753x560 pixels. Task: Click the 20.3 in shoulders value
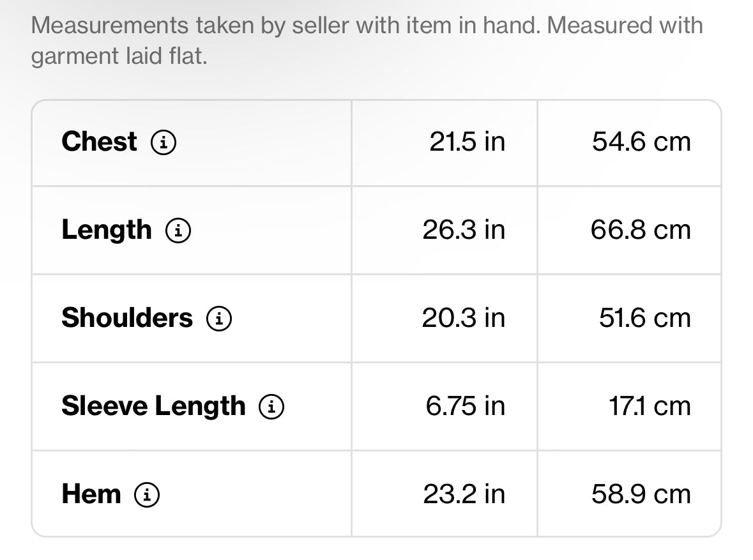tap(464, 319)
